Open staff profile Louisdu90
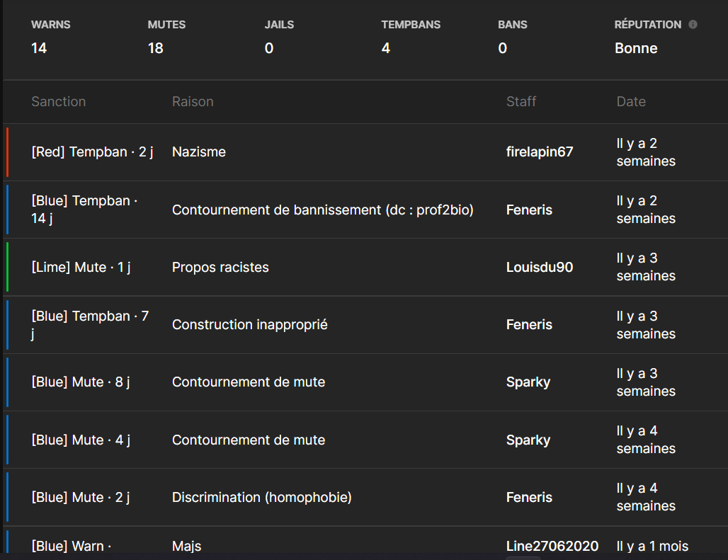The height and width of the screenshot is (560, 728). pyautogui.click(x=540, y=268)
